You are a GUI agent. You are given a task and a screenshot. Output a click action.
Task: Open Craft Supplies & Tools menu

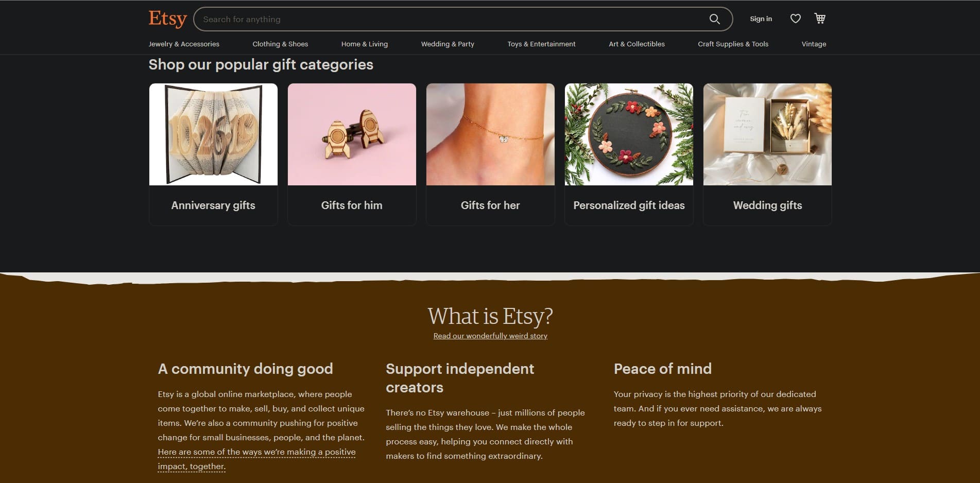coord(733,44)
